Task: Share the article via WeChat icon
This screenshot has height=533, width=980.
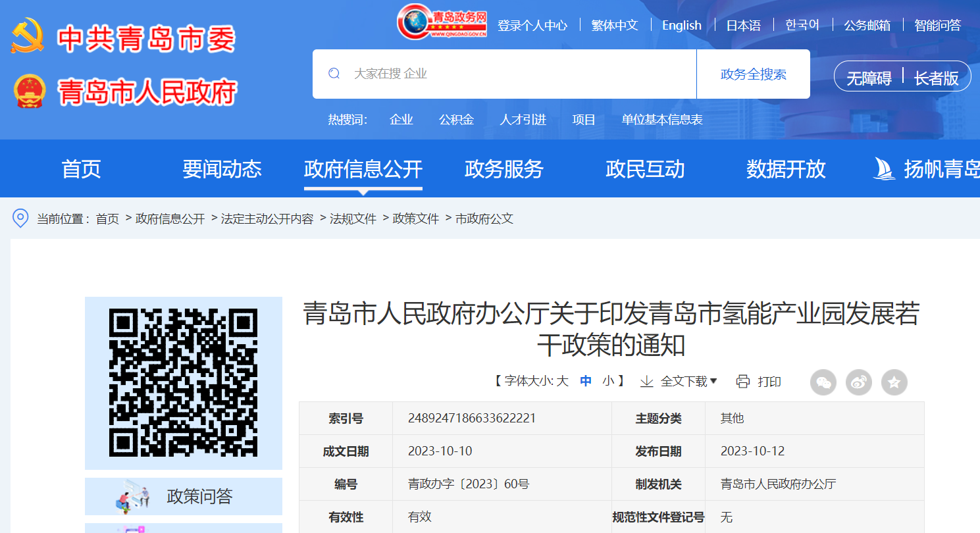Action: pyautogui.click(x=823, y=382)
